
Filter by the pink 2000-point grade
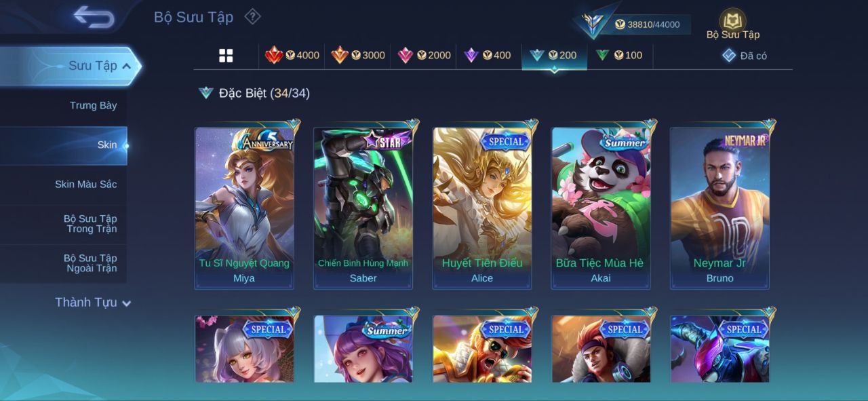click(x=424, y=56)
